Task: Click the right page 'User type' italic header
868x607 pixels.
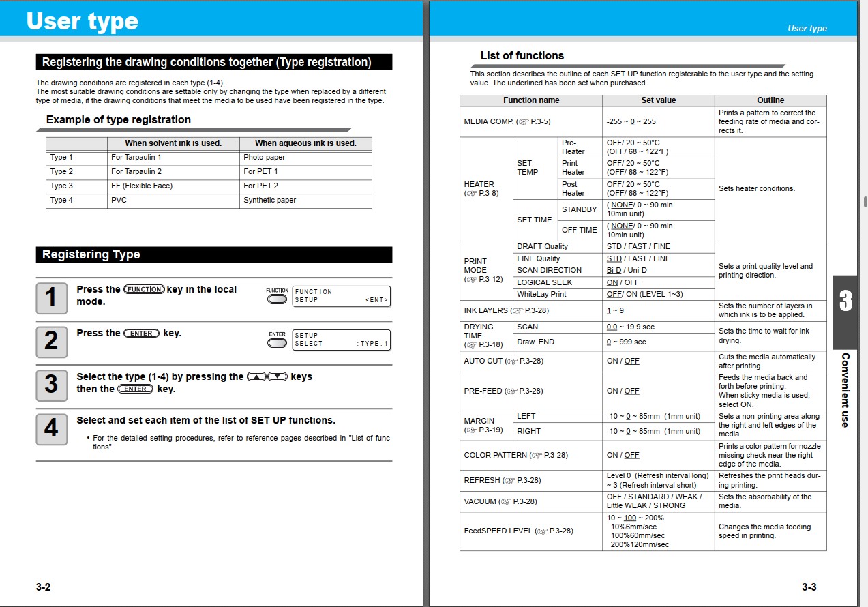Action: click(807, 28)
